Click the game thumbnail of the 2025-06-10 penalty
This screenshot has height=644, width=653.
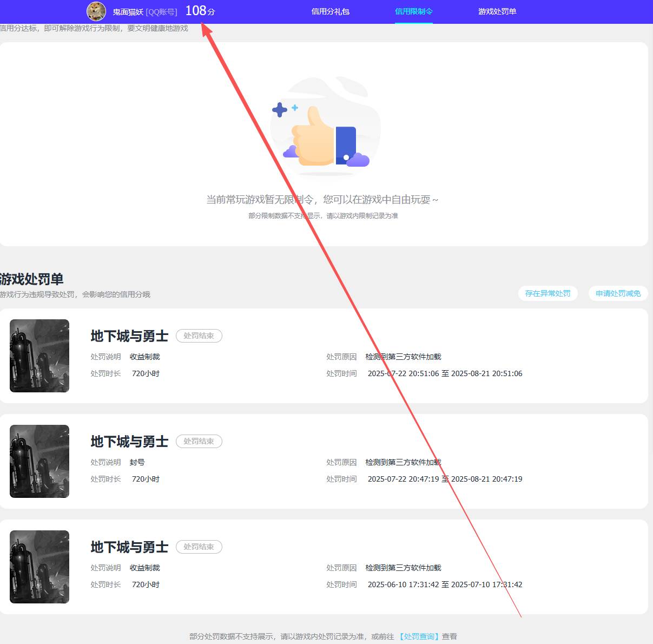click(39, 567)
